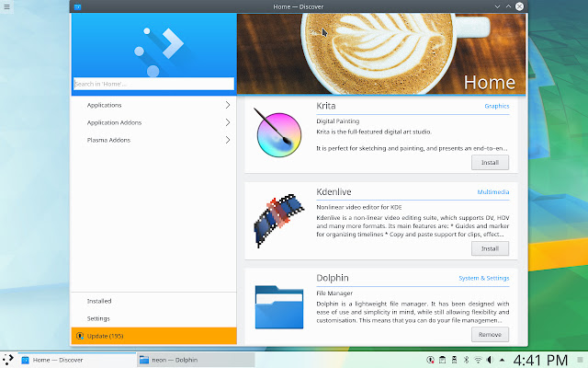The height and width of the screenshot is (368, 588).
Task: Remove Dolphin
Action: tap(490, 335)
